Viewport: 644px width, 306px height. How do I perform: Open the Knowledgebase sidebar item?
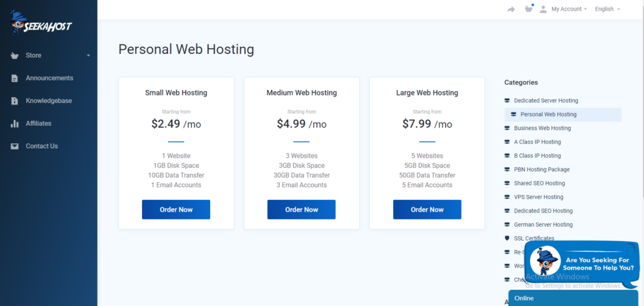click(50, 101)
